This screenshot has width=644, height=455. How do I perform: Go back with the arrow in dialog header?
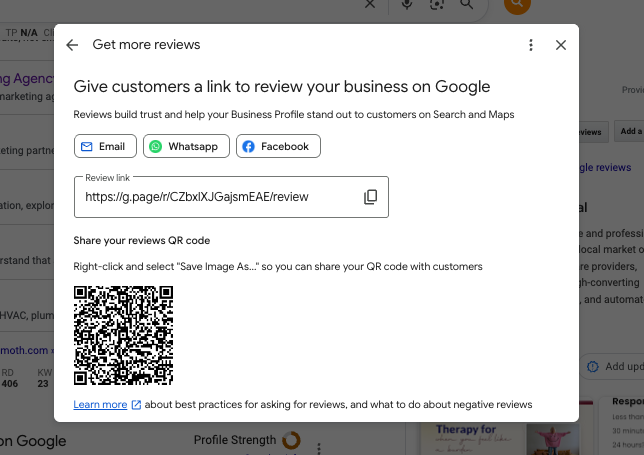click(72, 45)
